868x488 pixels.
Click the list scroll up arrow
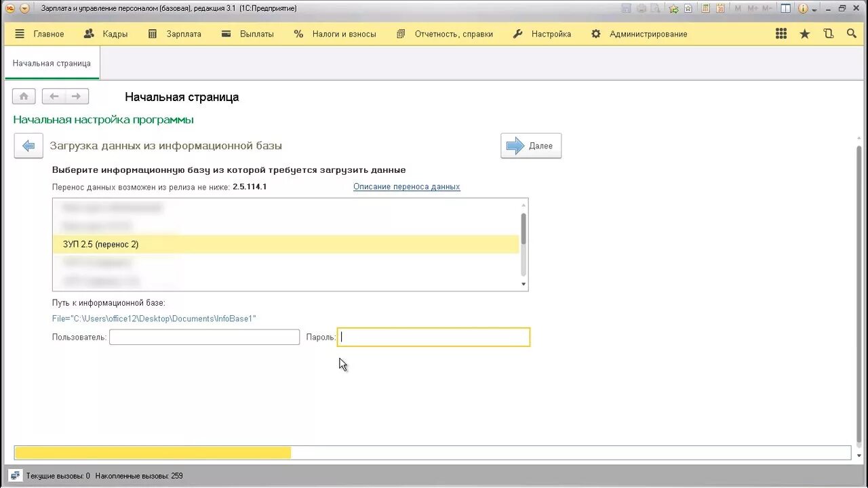[x=524, y=205]
